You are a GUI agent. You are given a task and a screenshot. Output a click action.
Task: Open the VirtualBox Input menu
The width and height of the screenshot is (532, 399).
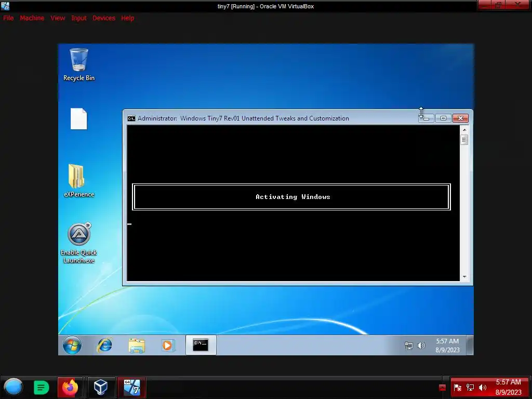pyautogui.click(x=79, y=18)
